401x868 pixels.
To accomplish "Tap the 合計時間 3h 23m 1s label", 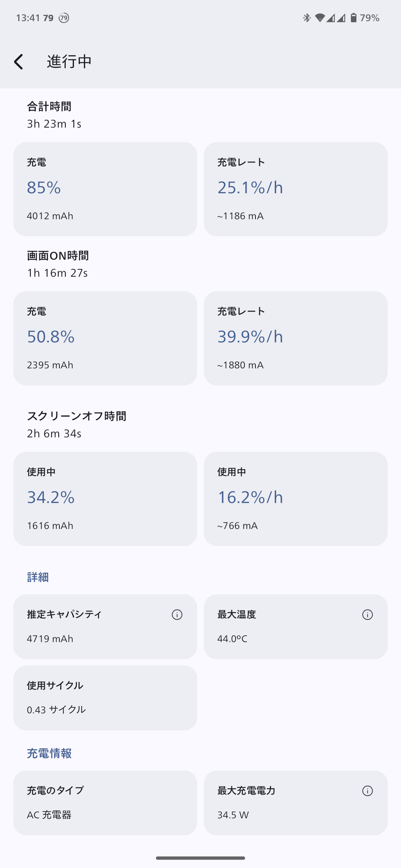I will (x=54, y=115).
